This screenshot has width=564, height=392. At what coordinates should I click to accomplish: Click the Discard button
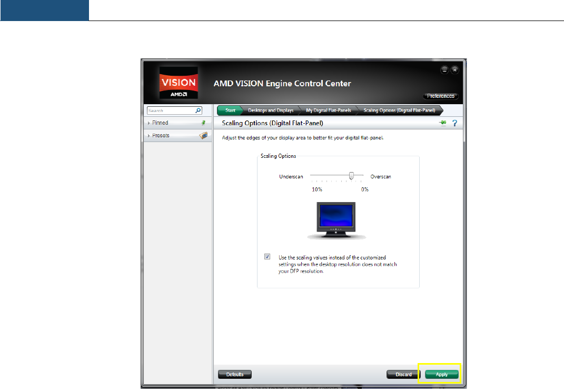point(403,375)
